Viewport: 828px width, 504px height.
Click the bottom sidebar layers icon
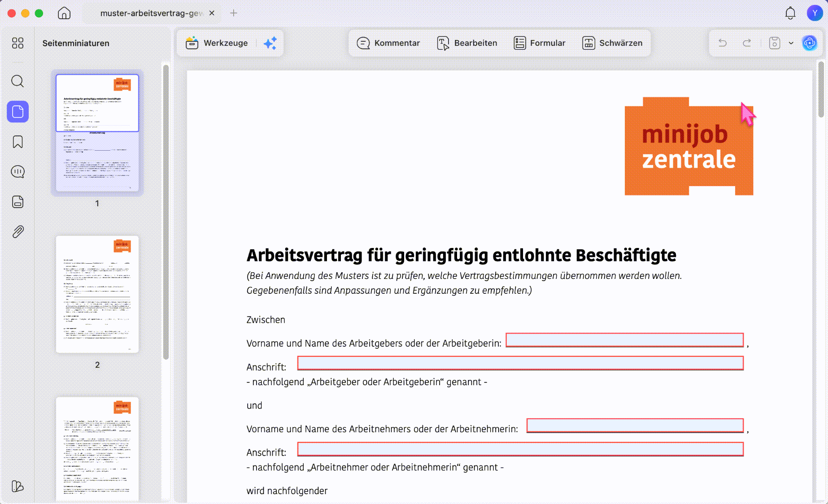click(x=17, y=486)
